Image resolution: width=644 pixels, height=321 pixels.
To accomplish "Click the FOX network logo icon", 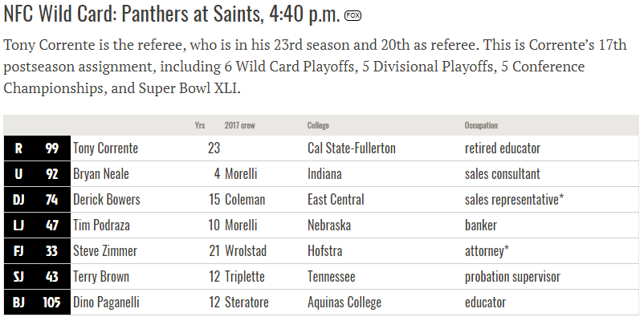I will point(353,15).
